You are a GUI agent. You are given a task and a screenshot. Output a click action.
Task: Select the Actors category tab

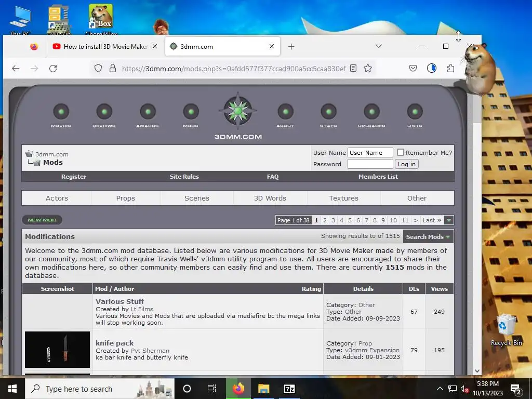[57, 198]
